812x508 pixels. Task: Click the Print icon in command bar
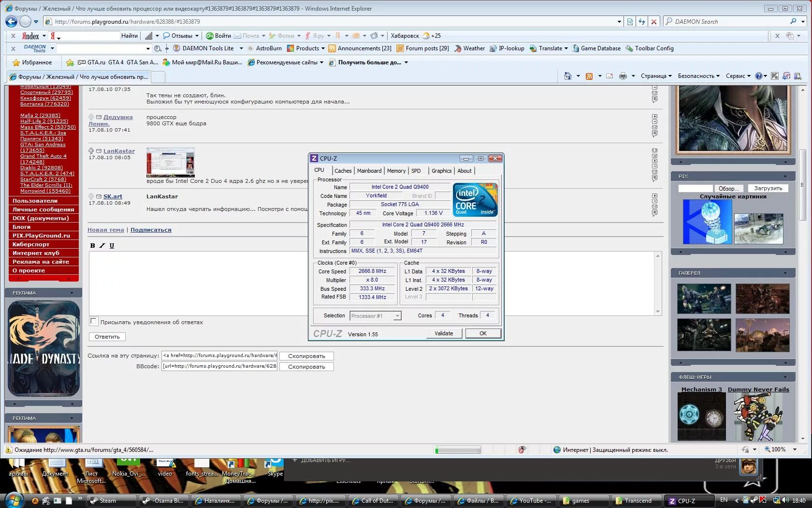(623, 76)
